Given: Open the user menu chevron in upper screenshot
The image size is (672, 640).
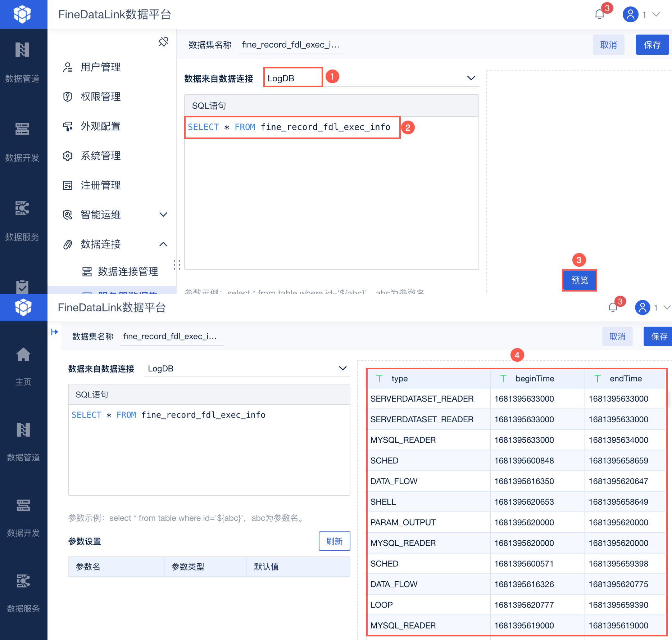Looking at the screenshot, I should click(x=657, y=14).
